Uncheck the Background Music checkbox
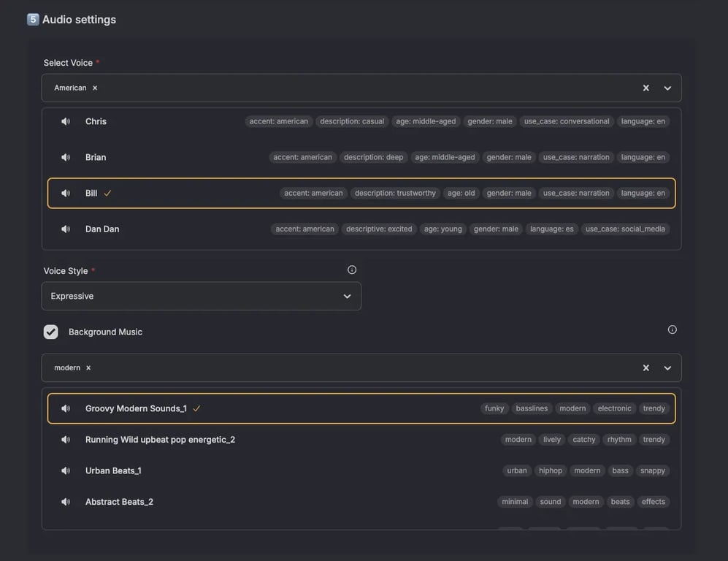This screenshot has height=561, width=728. (x=50, y=332)
